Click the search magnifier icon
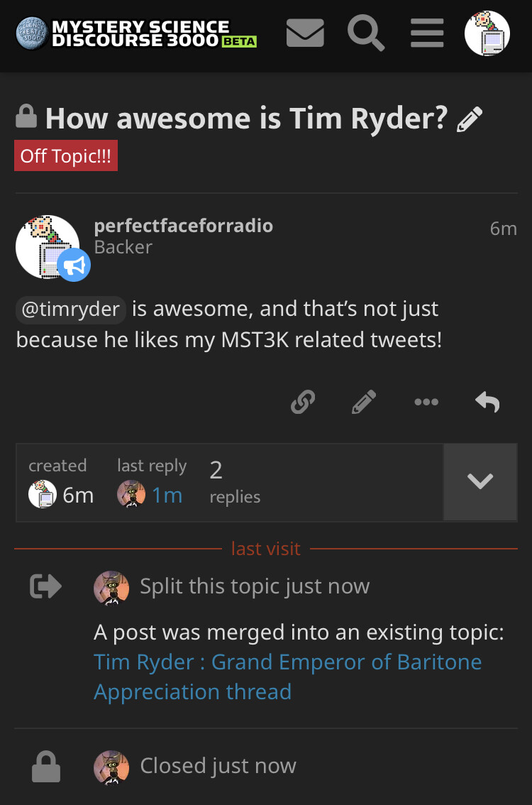 coord(366,33)
